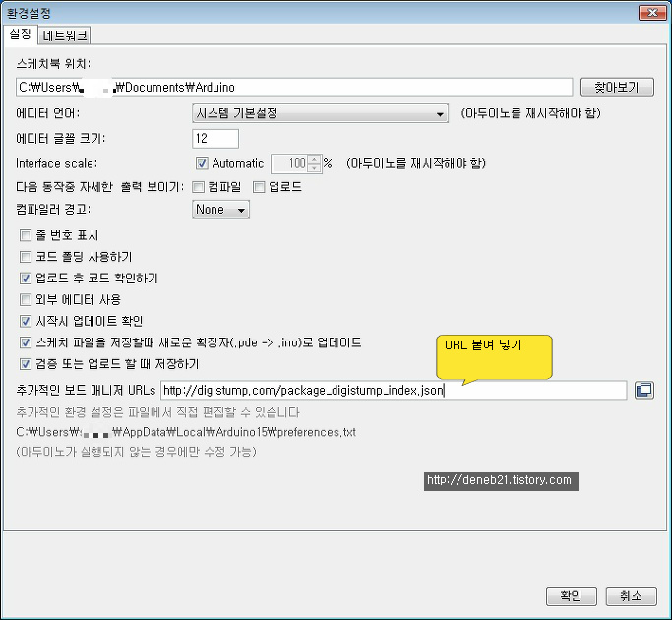672x620 pixels.
Task: Enable 줄 번호 표시 checkbox
Action: pyautogui.click(x=27, y=235)
